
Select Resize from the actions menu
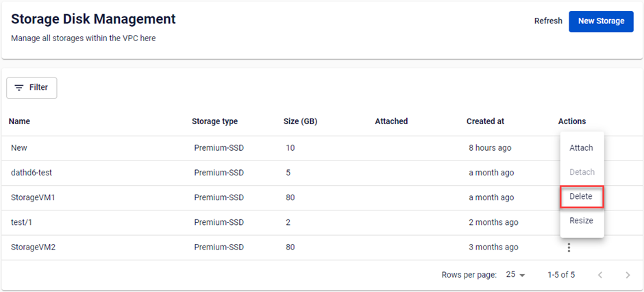pos(581,221)
